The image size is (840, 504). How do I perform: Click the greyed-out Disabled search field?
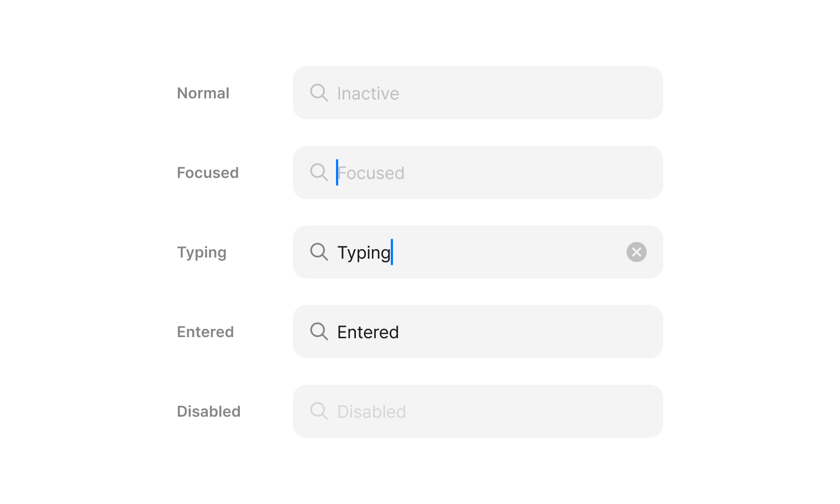click(525, 411)
